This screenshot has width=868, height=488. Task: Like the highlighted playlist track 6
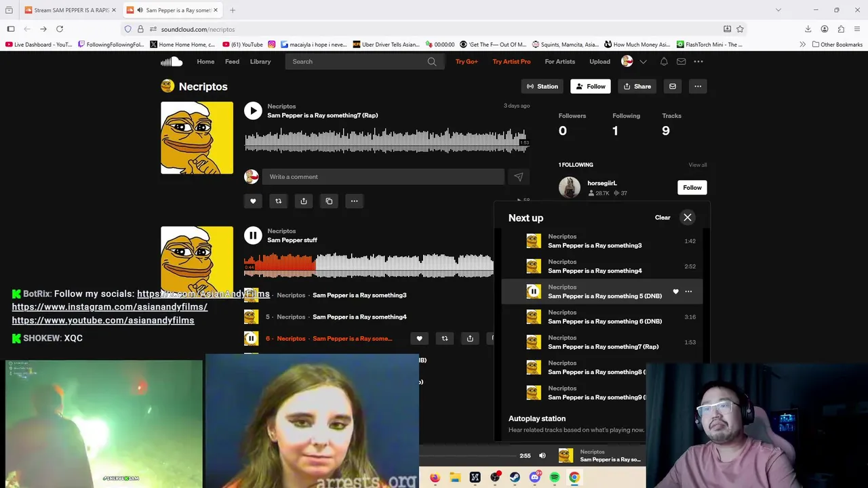[x=419, y=338]
